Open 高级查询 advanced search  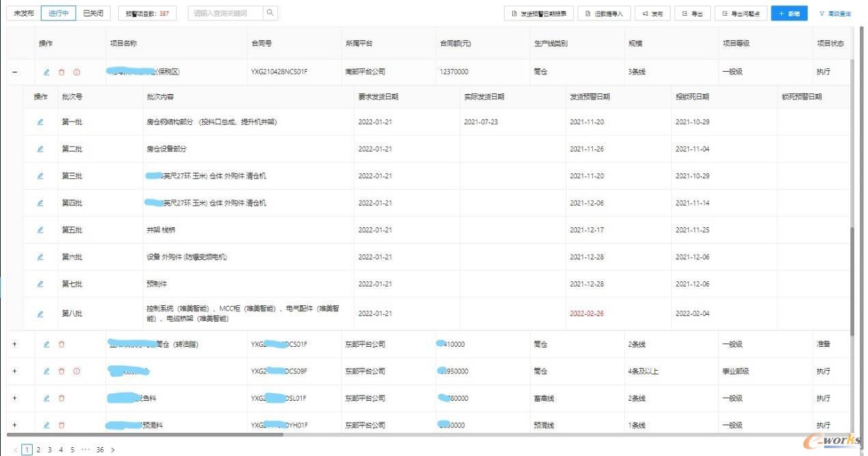point(835,14)
